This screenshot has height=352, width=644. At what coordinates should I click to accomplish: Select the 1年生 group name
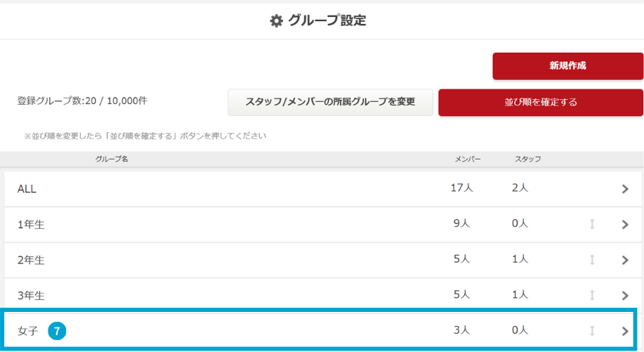(x=31, y=225)
